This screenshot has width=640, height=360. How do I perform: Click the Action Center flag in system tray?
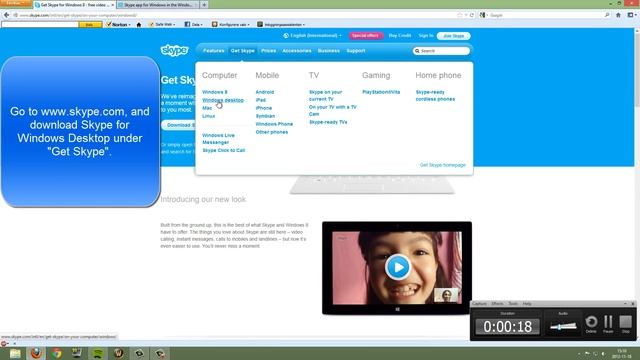click(587, 353)
